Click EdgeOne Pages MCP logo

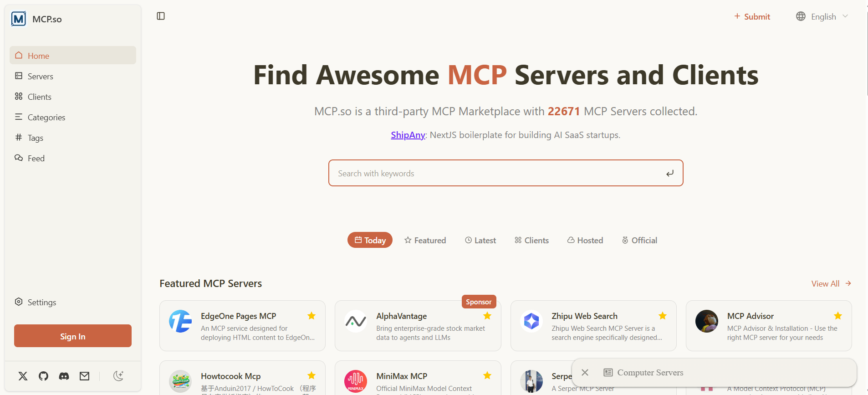pos(180,322)
